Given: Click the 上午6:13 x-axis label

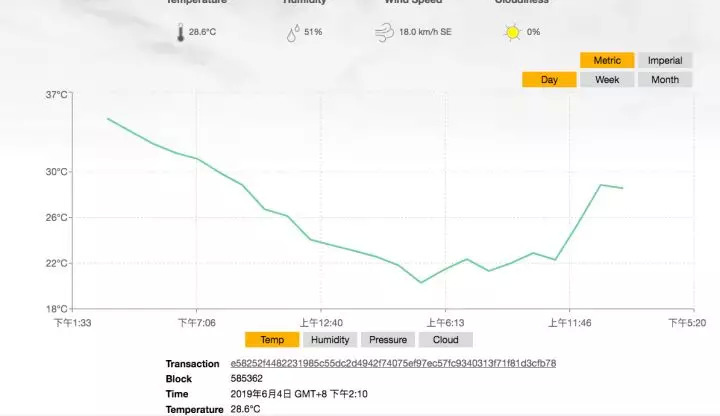Looking at the screenshot, I should pos(445,323).
